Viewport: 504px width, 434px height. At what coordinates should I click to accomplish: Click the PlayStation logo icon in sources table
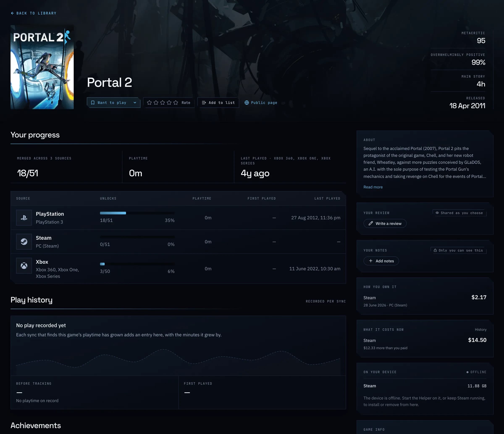point(24,218)
